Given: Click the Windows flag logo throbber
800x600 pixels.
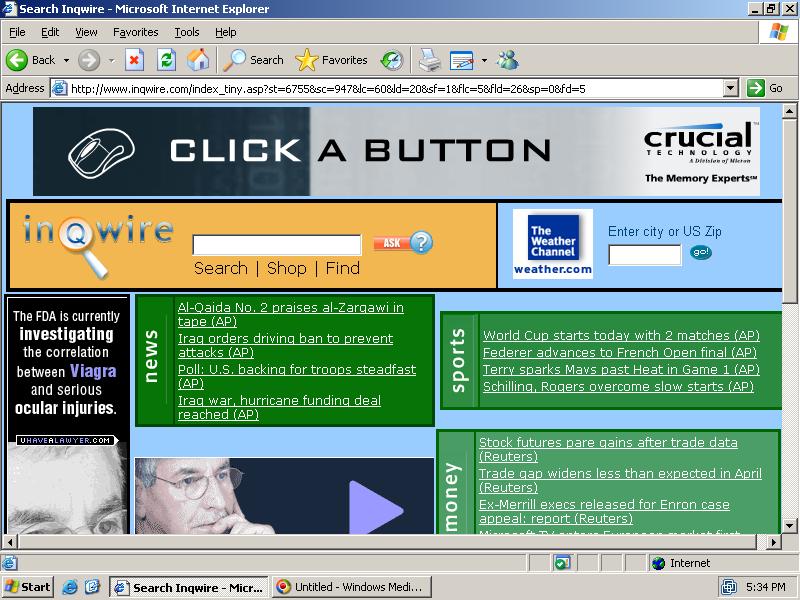Looking at the screenshot, I should [778, 32].
